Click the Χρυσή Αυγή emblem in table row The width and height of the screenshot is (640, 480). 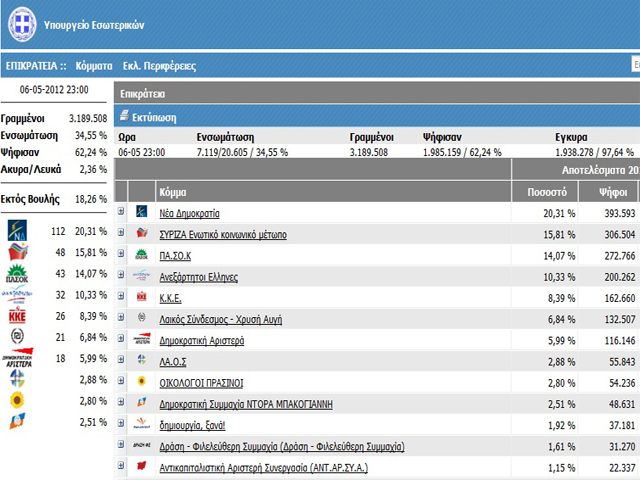(x=141, y=319)
